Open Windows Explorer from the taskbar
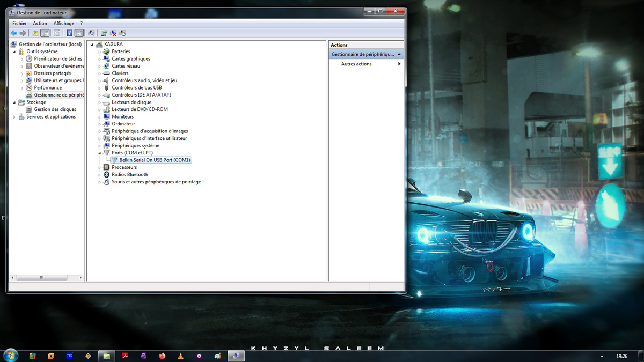The width and height of the screenshot is (644, 362). (x=107, y=356)
